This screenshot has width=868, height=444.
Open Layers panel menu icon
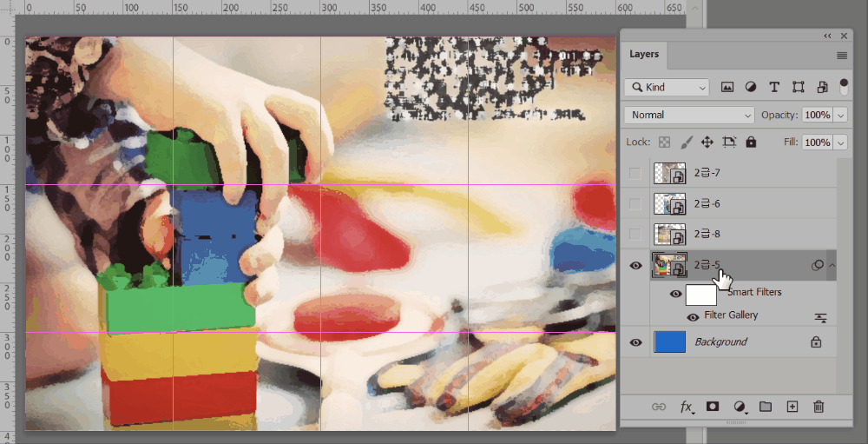click(842, 56)
